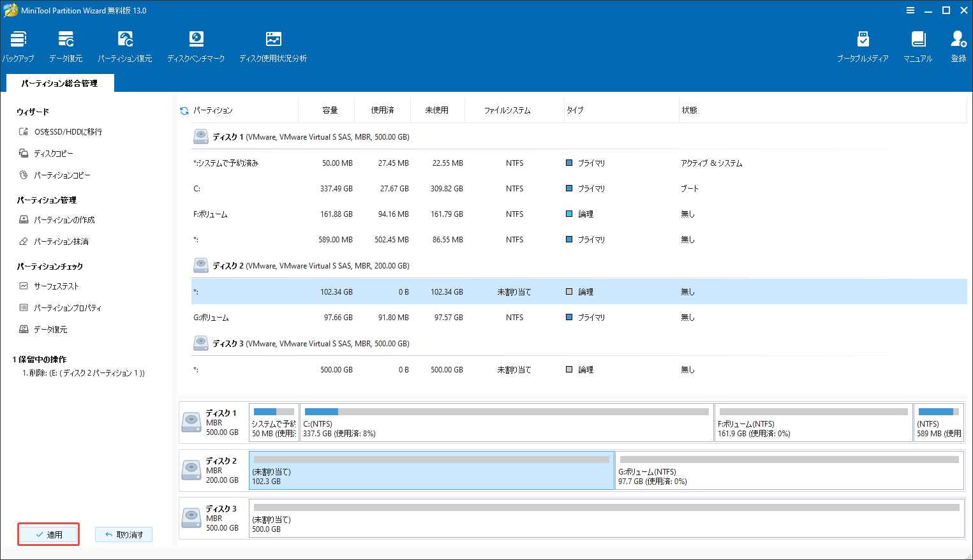The height and width of the screenshot is (560, 973).
Task: Apply pending operations with 適用
Action: pos(48,534)
